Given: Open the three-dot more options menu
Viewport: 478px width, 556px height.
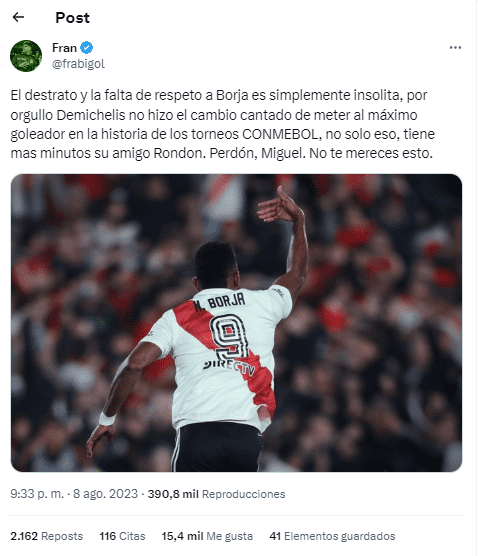Looking at the screenshot, I should point(455,48).
